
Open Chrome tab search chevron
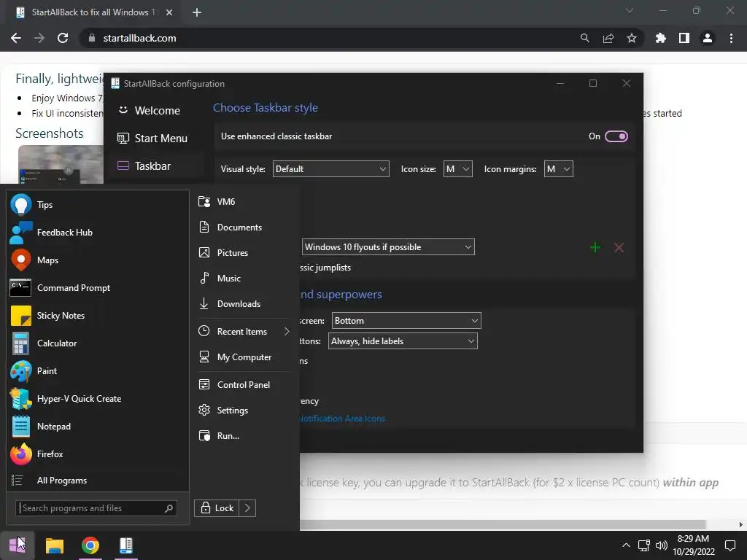[x=630, y=10]
